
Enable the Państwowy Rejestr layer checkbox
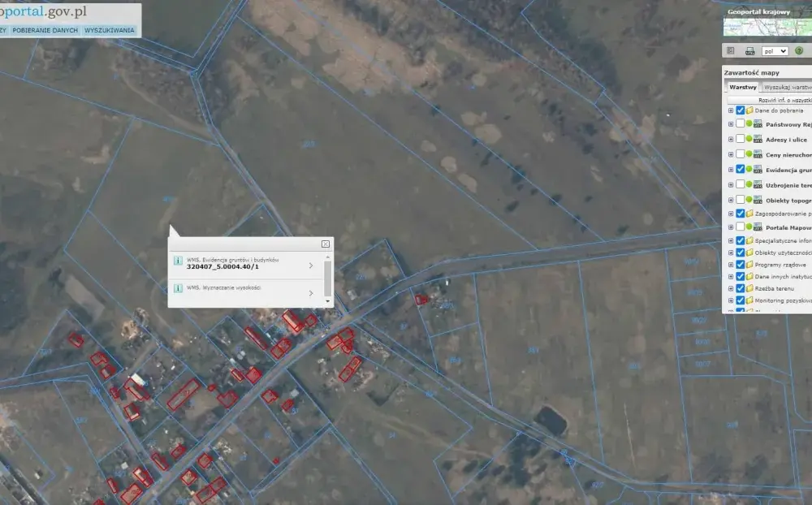740,123
